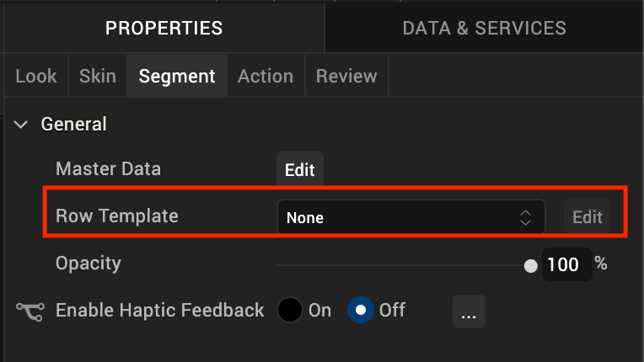This screenshot has height=362, width=644.
Task: Select the Segment tab
Action: (x=177, y=76)
